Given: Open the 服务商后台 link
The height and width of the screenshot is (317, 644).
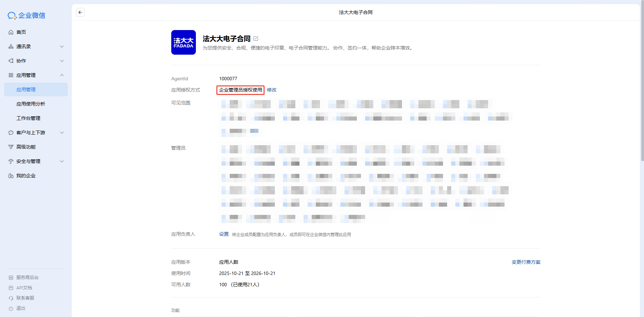Looking at the screenshot, I should click(27, 278).
